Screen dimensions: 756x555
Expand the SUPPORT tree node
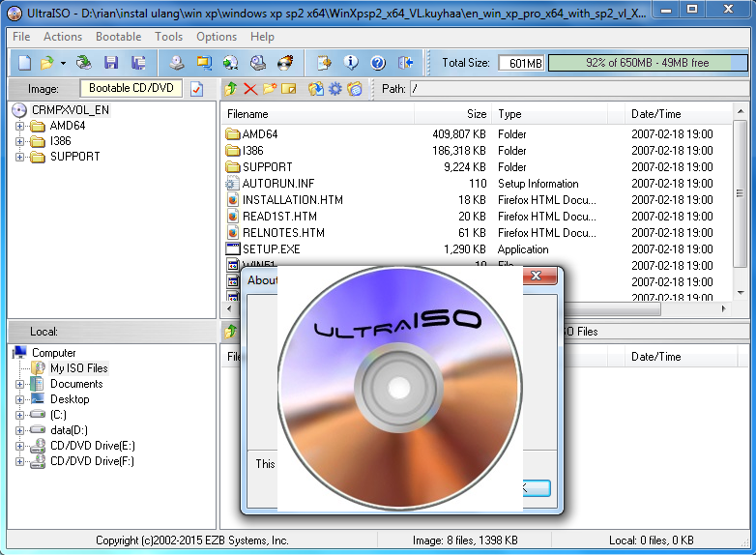[x=19, y=158]
